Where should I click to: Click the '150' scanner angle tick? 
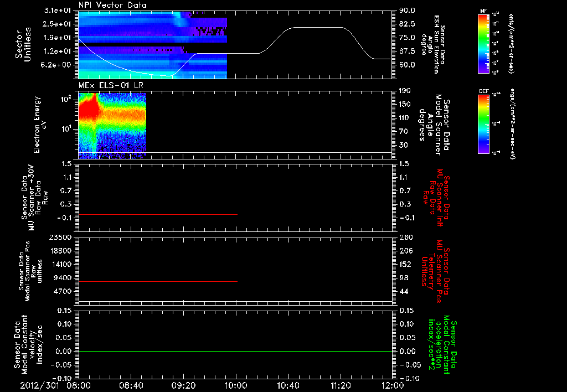[x=405, y=105]
